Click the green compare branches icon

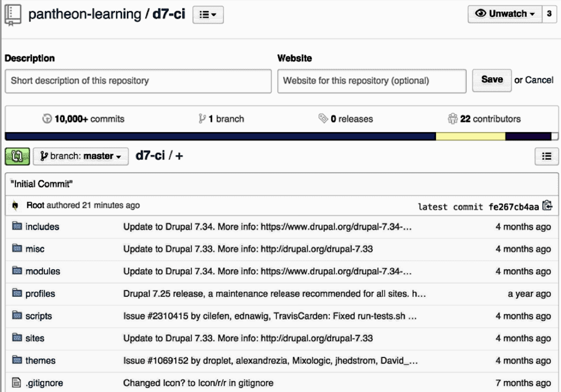(17, 156)
